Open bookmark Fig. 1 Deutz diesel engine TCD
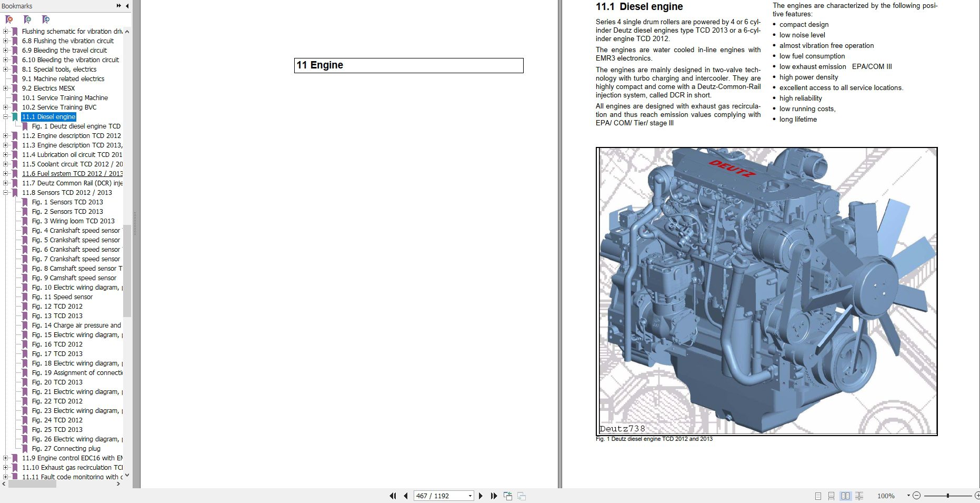This screenshot has width=980, height=503. click(76, 126)
